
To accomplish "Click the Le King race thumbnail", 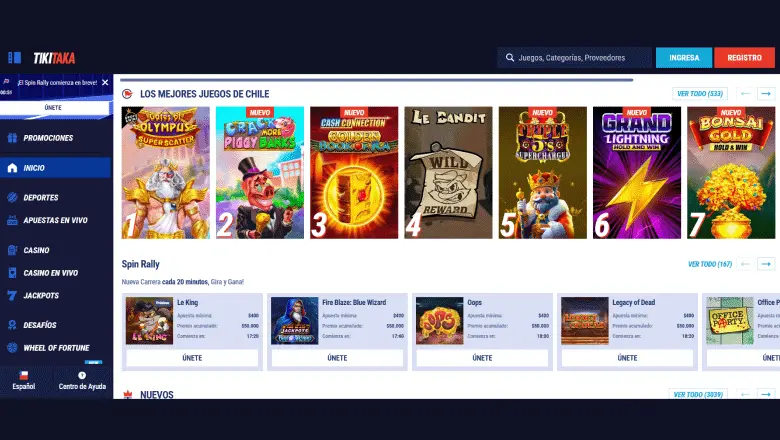I will pyautogui.click(x=149, y=321).
